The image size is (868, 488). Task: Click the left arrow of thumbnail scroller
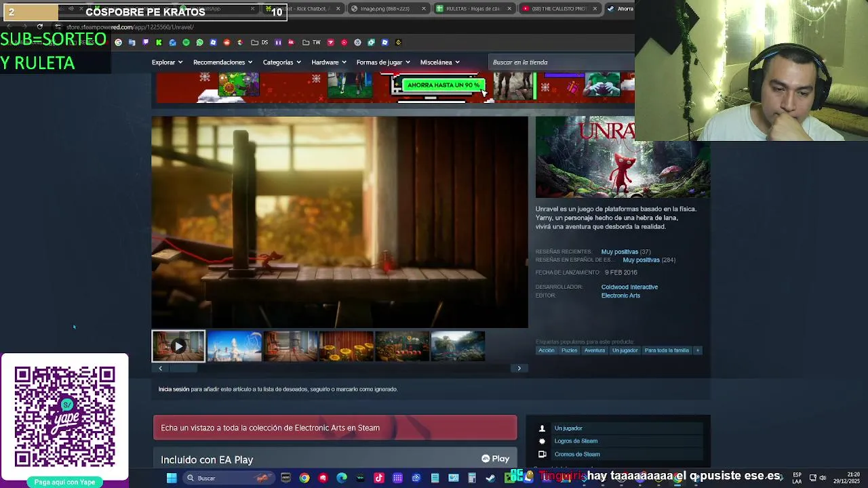coord(160,368)
